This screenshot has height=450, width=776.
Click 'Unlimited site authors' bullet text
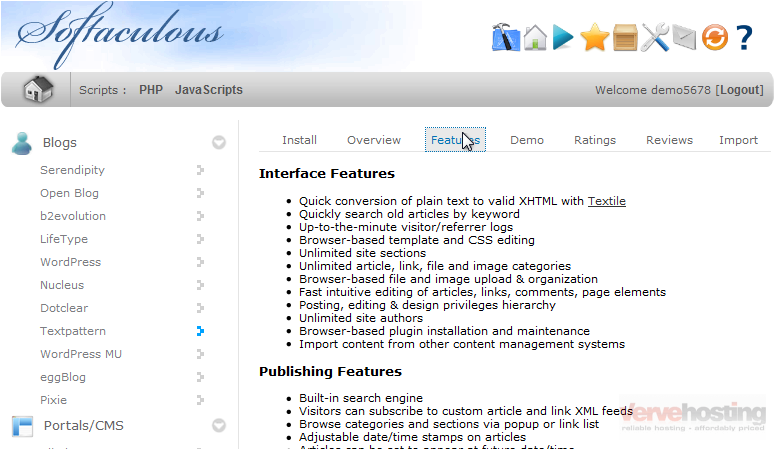coord(361,318)
